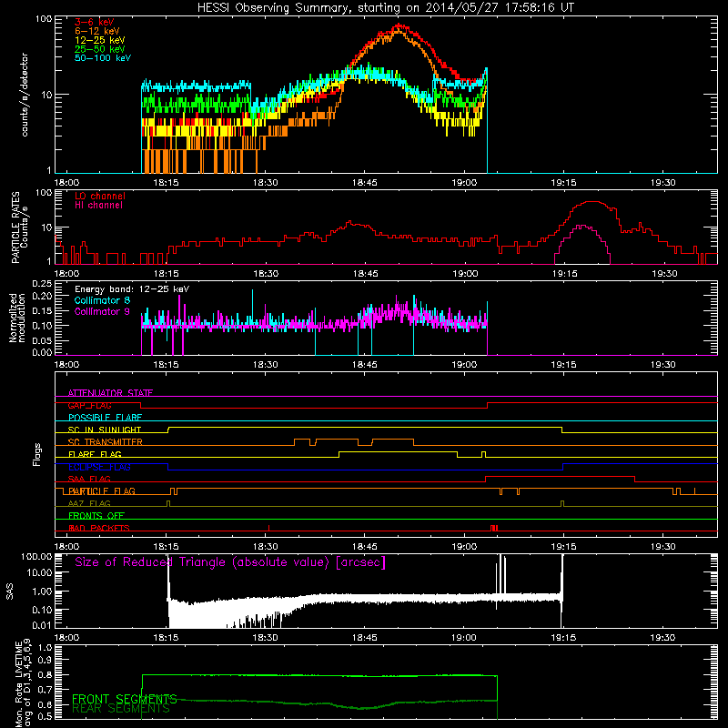This screenshot has height=728, width=728.
Task: Click the Energy band: 12-25 keV label
Action: pyautogui.click(x=132, y=289)
